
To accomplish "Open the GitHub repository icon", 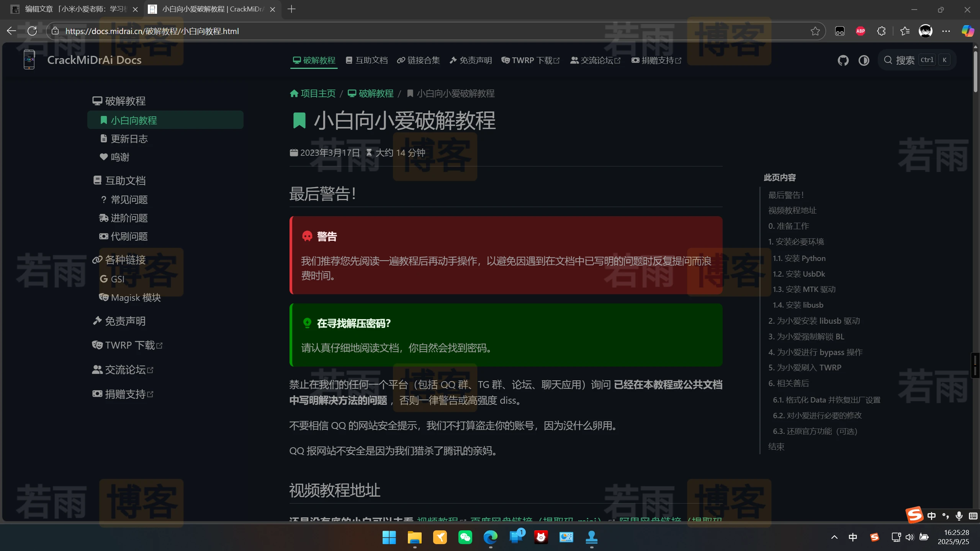I will pyautogui.click(x=843, y=60).
